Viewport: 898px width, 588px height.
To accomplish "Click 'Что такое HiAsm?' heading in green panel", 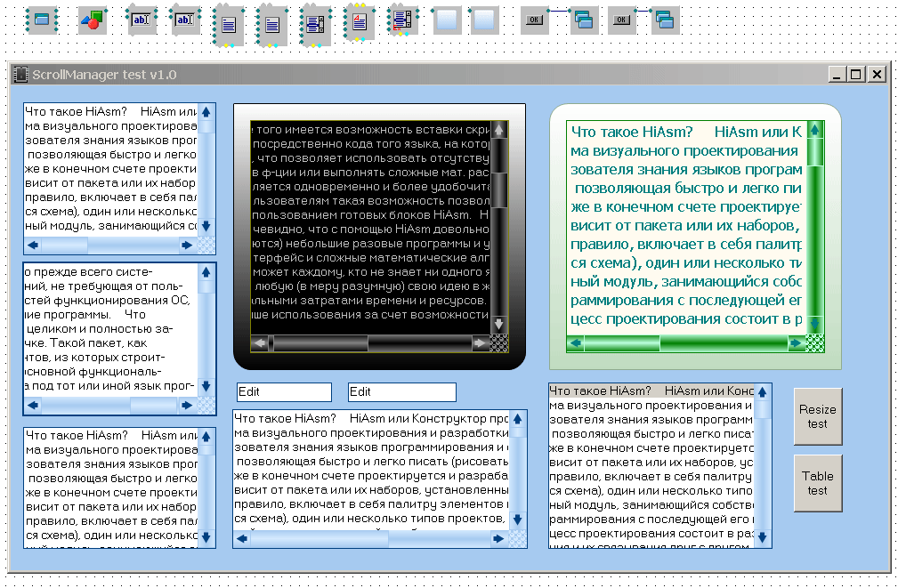I will click(x=632, y=132).
